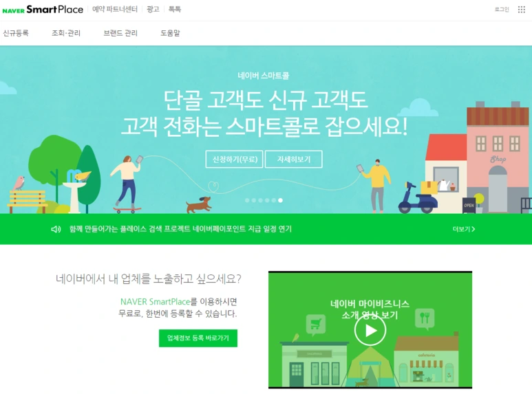Click the speaker announcement icon
The height and width of the screenshot is (394, 532).
pos(56,229)
